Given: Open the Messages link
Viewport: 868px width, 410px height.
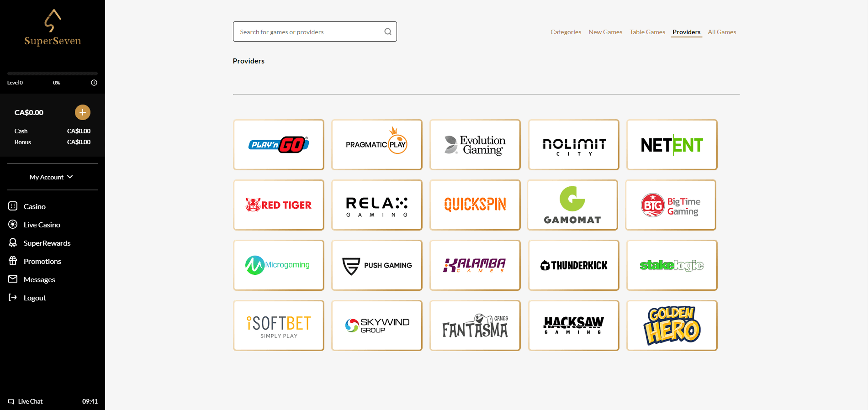Looking at the screenshot, I should tap(39, 279).
